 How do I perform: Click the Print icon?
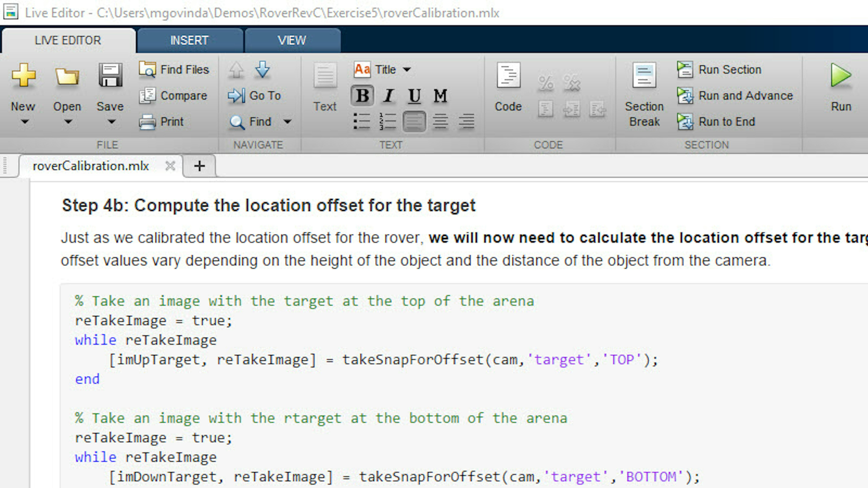[148, 122]
